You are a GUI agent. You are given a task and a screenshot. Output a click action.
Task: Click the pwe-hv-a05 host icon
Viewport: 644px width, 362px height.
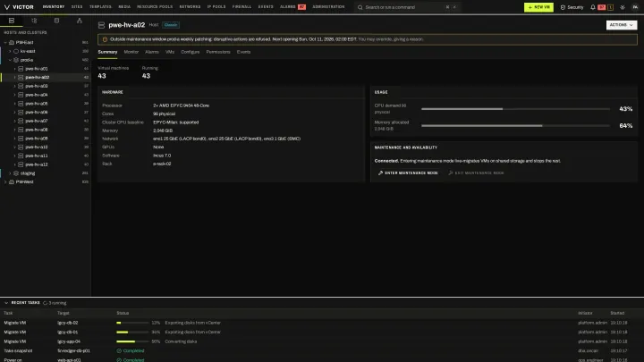21,104
